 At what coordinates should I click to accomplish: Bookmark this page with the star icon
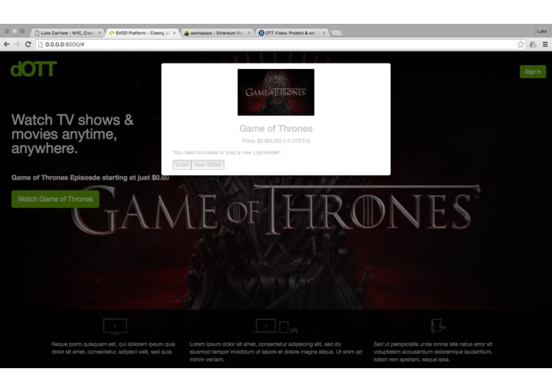tap(521, 44)
